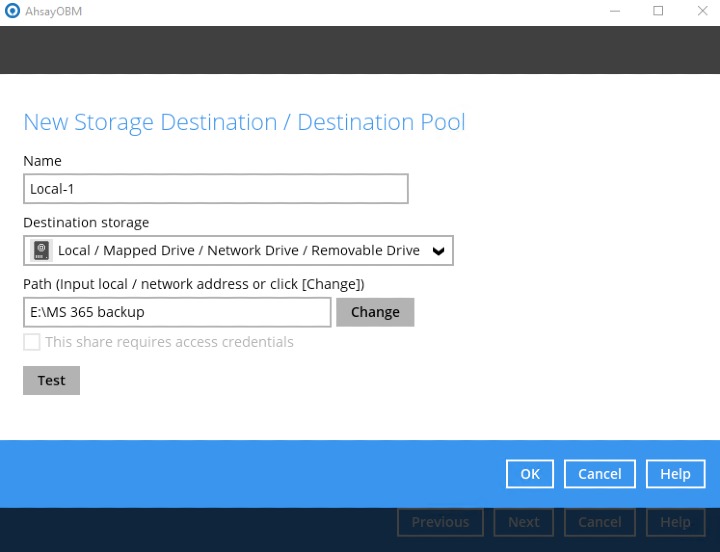720x552 pixels.
Task: Click the dimmed Cancel button at bottom
Action: tap(600, 522)
